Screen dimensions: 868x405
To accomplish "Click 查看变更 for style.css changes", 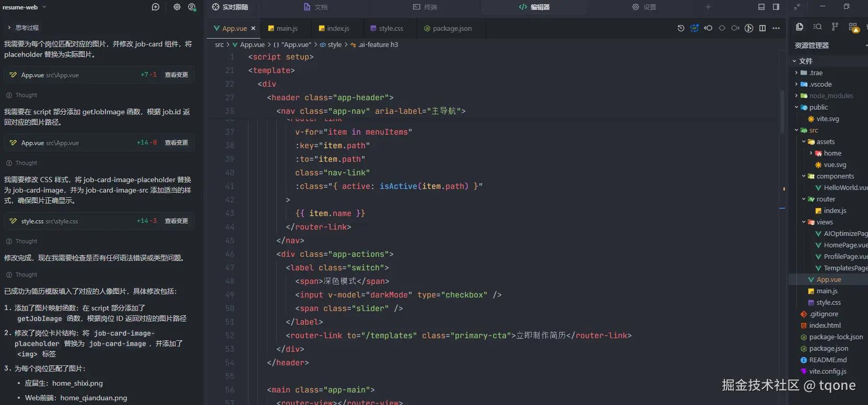I will point(177,221).
